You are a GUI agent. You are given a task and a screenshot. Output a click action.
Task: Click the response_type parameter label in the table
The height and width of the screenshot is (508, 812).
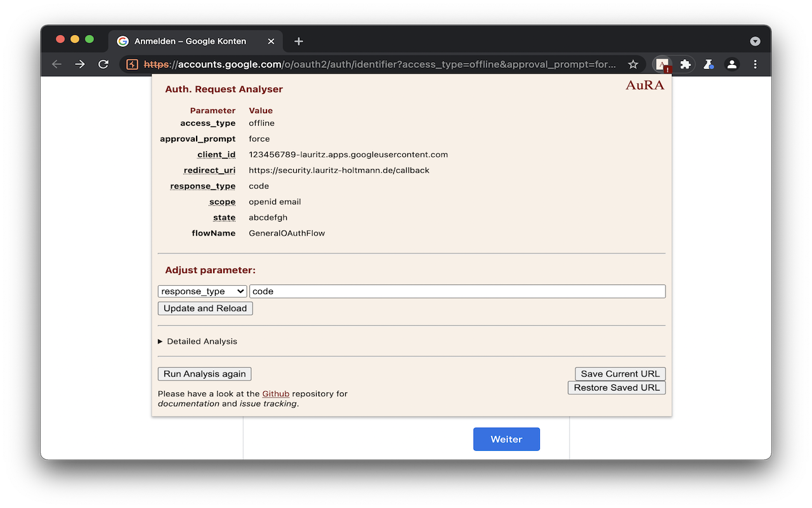click(203, 186)
